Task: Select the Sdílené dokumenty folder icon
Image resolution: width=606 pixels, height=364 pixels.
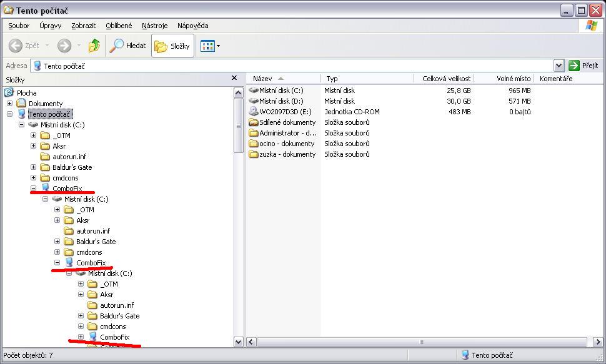Action: click(x=254, y=122)
